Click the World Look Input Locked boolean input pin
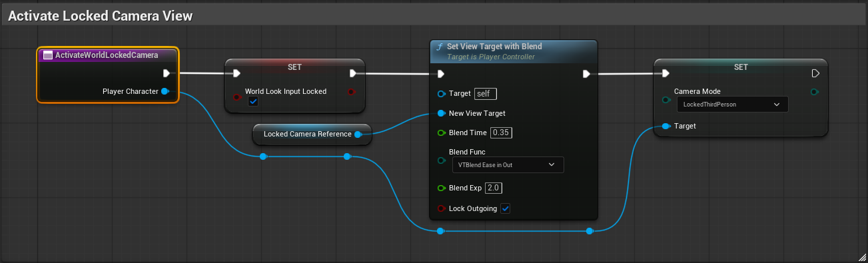 pos(236,97)
